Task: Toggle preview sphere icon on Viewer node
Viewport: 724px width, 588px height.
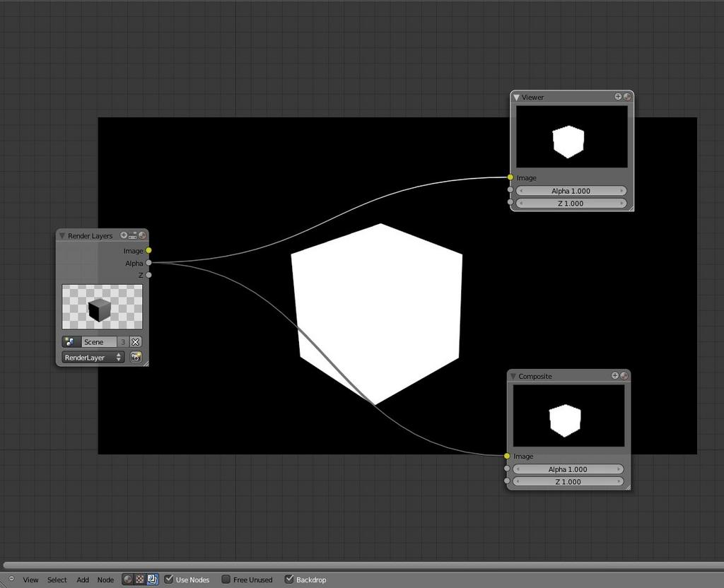Action: [x=627, y=96]
